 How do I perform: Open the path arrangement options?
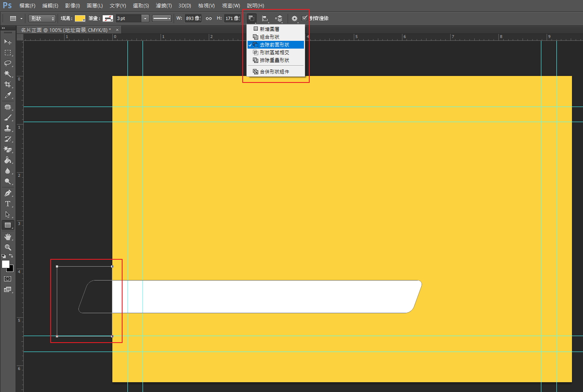(279, 18)
